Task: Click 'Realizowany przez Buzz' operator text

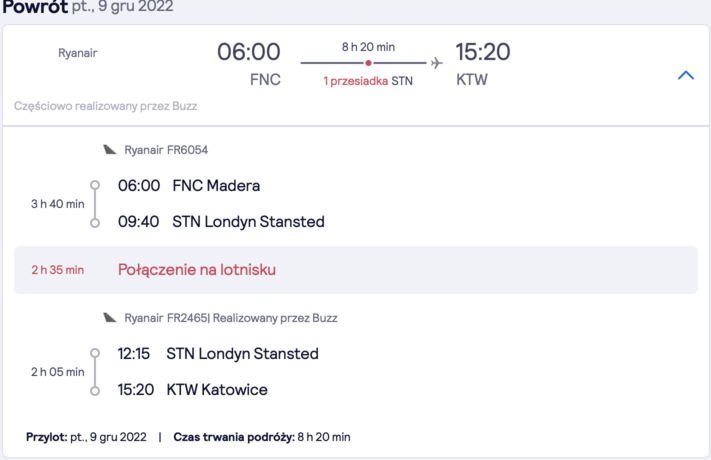Action: (275, 318)
